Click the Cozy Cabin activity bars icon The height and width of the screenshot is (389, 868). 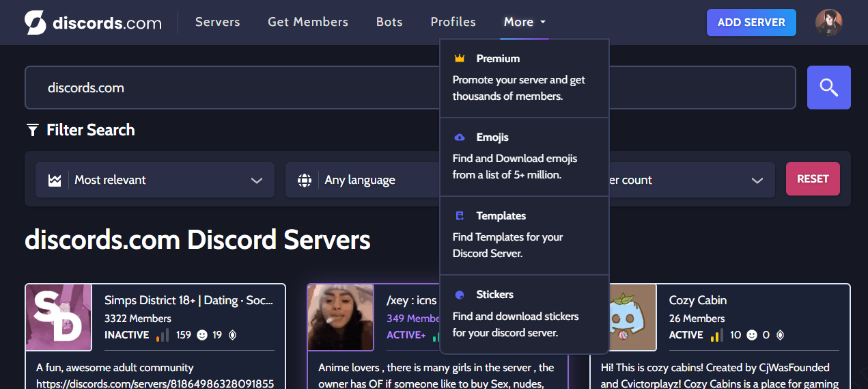point(716,335)
